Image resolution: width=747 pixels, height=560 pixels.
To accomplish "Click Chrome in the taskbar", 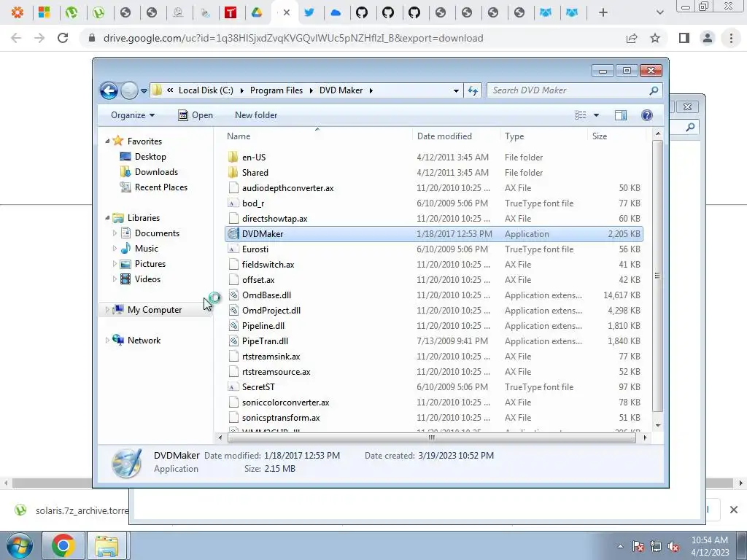I will tap(63, 545).
